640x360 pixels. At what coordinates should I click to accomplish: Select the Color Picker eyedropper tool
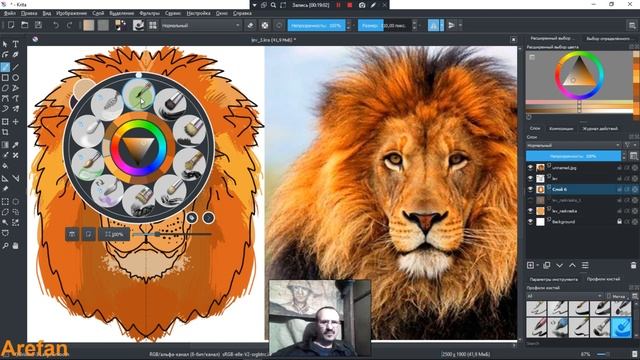coord(16,144)
